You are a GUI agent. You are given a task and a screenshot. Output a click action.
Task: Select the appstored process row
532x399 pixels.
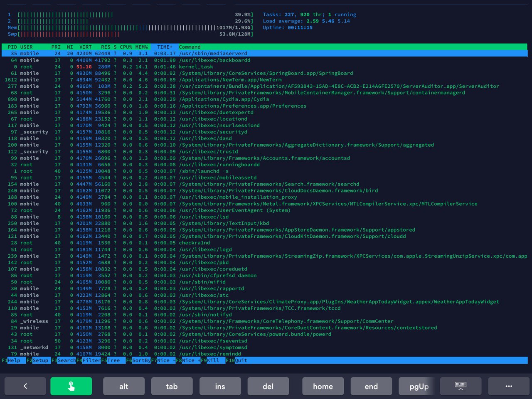264,230
